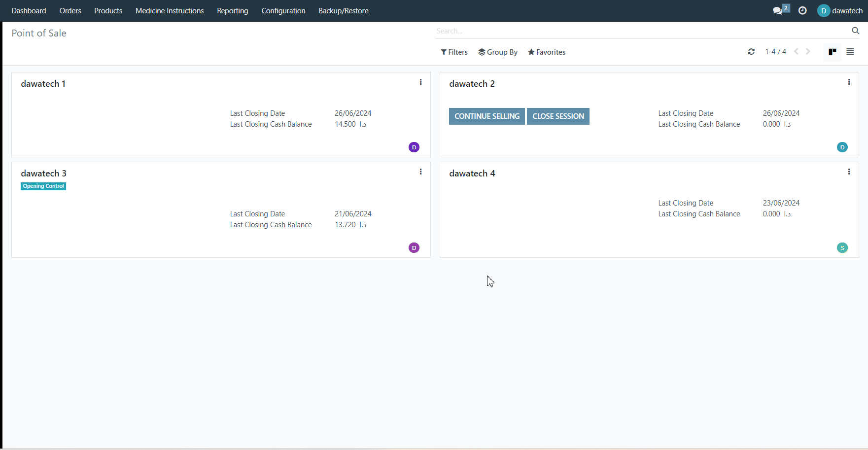868x450 pixels.
Task: Click user avatar on dawatech 1 card
Action: [414, 147]
